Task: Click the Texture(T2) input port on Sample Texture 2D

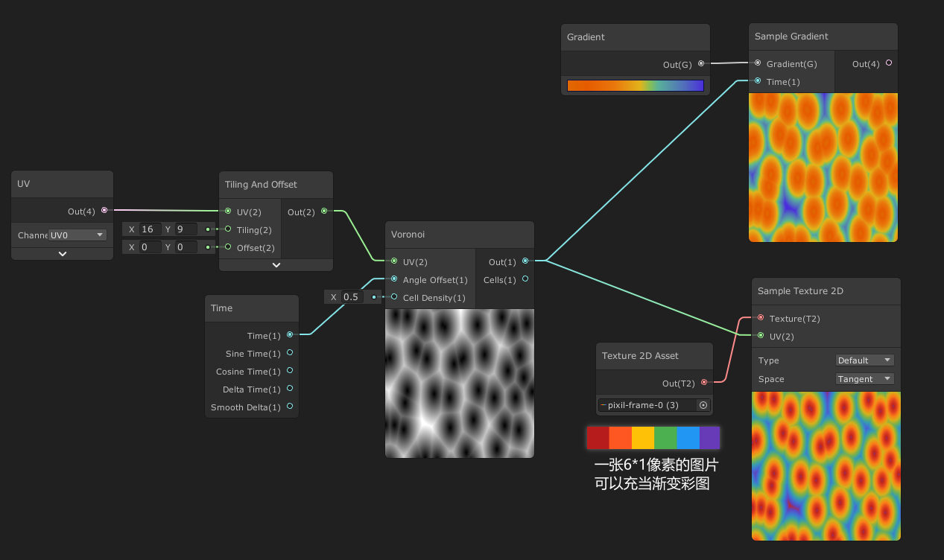Action: coord(761,318)
